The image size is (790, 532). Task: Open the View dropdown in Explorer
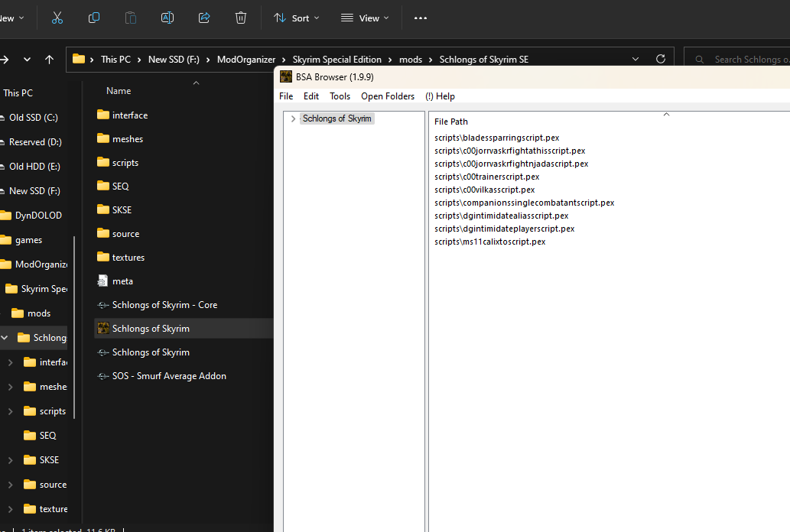point(365,18)
